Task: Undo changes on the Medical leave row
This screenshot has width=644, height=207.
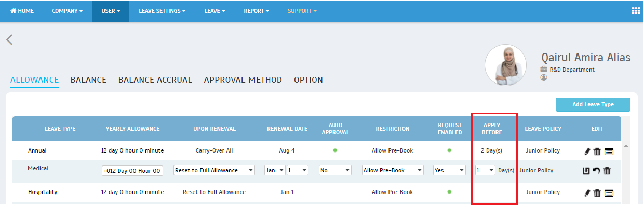Action: click(596, 170)
